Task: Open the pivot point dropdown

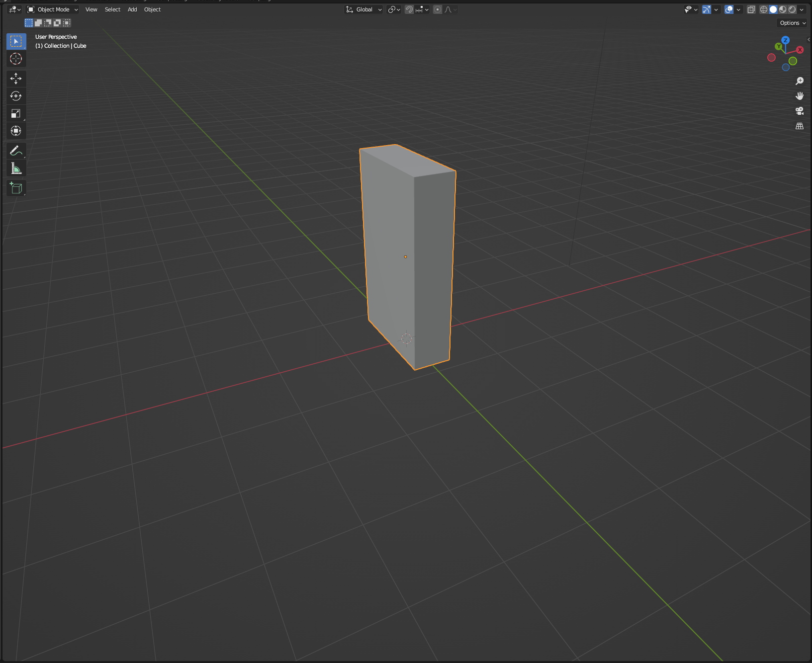Action: coord(394,9)
